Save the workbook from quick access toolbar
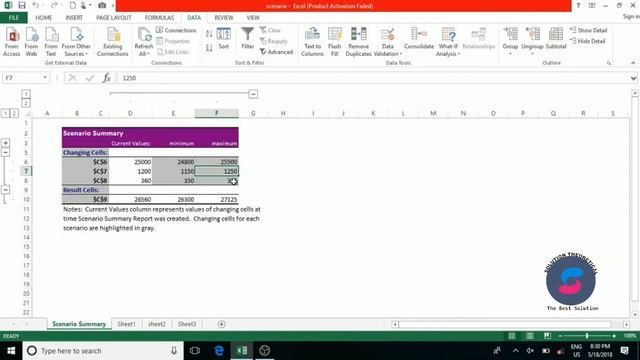The height and width of the screenshot is (360, 640). coord(22,6)
